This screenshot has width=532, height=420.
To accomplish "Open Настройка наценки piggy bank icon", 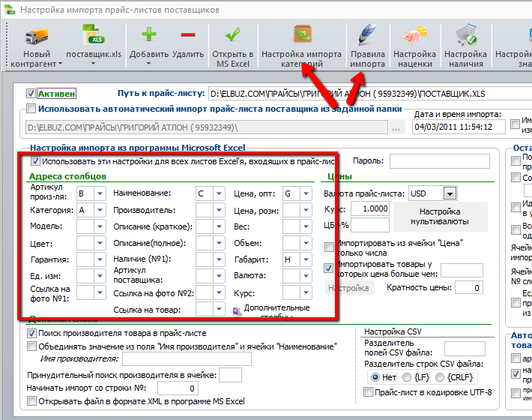I will (x=414, y=35).
